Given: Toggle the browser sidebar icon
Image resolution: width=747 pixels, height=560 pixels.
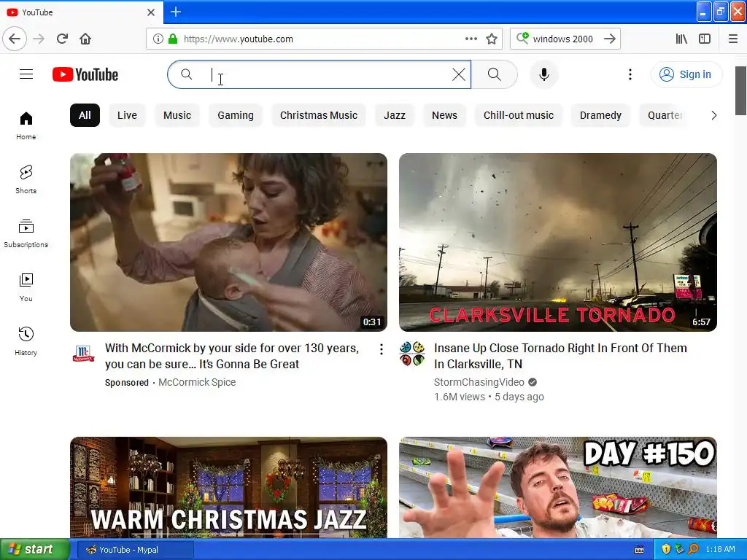Looking at the screenshot, I should coord(705,39).
